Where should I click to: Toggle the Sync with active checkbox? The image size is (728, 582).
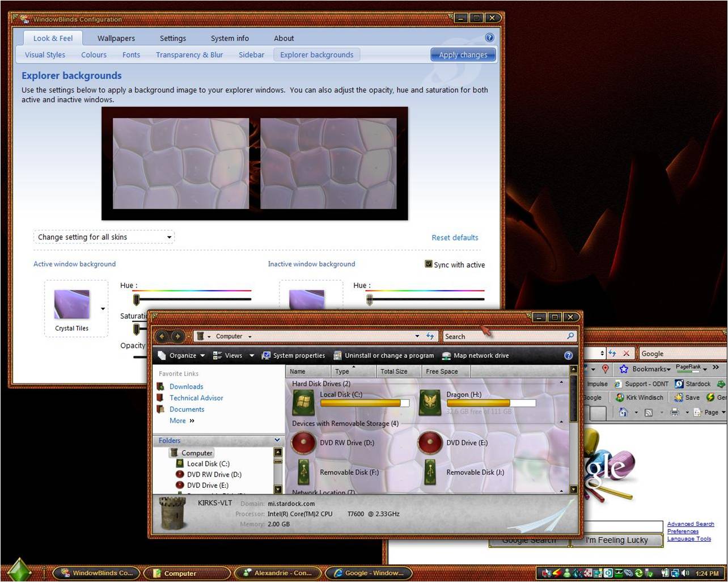(x=429, y=264)
